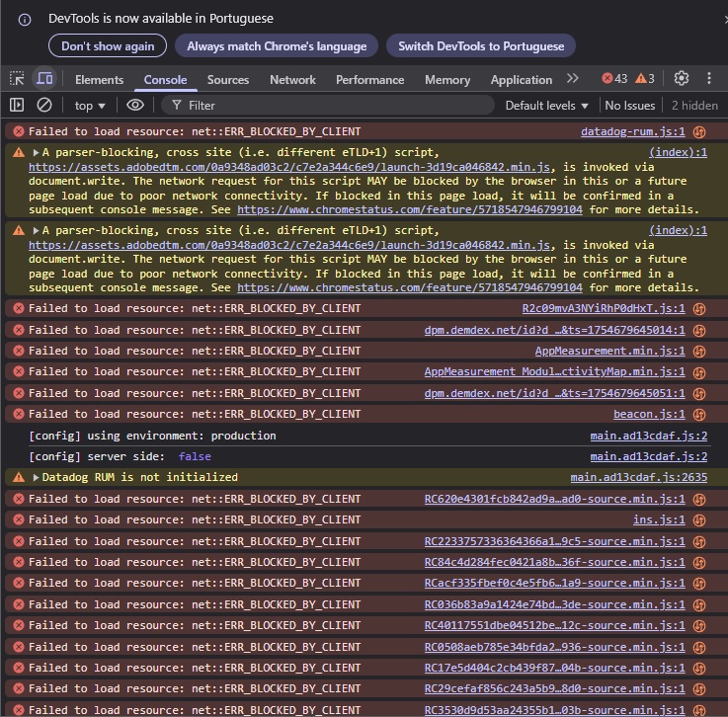Expand the Datadog RUM not initialized warning

[36, 477]
